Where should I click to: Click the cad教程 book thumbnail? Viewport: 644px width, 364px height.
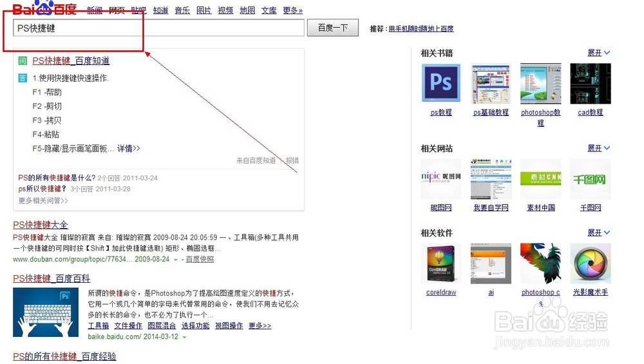coord(590,84)
